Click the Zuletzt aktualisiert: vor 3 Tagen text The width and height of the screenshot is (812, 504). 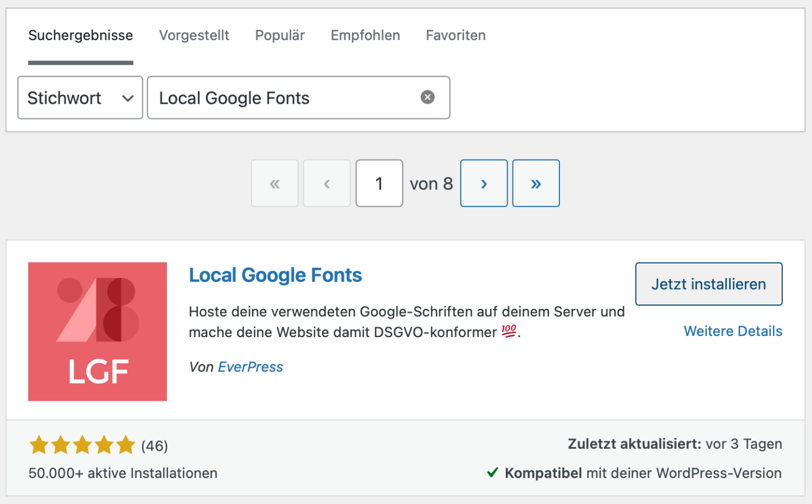click(675, 444)
